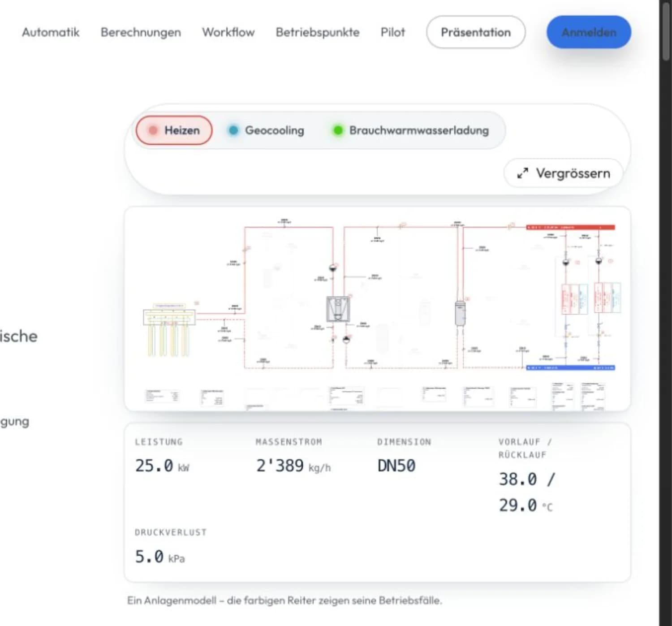
Task: Click the geothermal probe field symbol
Action: [169, 331]
